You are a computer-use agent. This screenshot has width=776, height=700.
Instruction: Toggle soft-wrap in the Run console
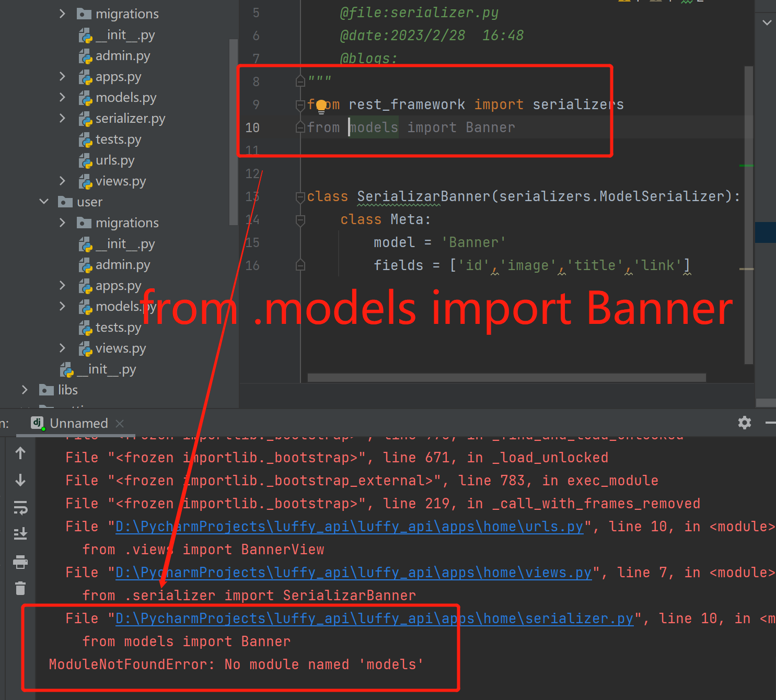click(20, 507)
